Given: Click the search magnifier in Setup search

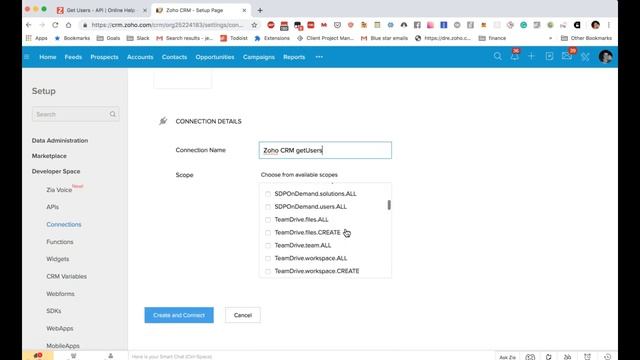Looking at the screenshot, I should (x=113, y=114).
